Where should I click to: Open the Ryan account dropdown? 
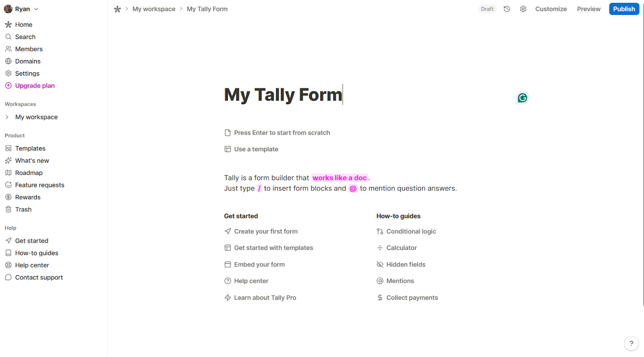22,8
